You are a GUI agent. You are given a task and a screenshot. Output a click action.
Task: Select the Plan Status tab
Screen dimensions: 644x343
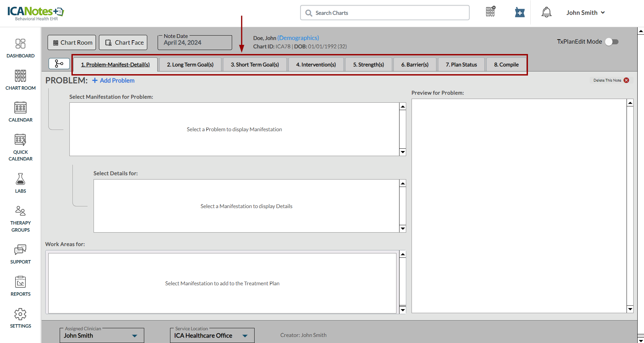tap(461, 64)
